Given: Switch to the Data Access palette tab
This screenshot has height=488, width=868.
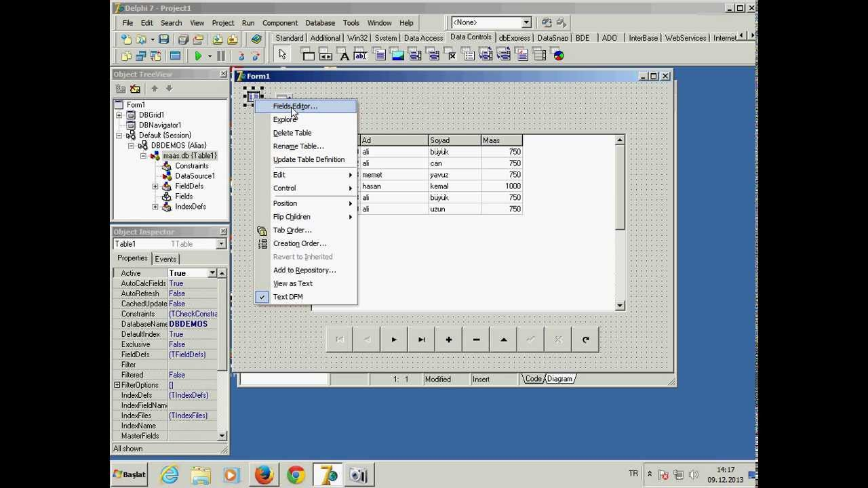Looking at the screenshot, I should (422, 38).
